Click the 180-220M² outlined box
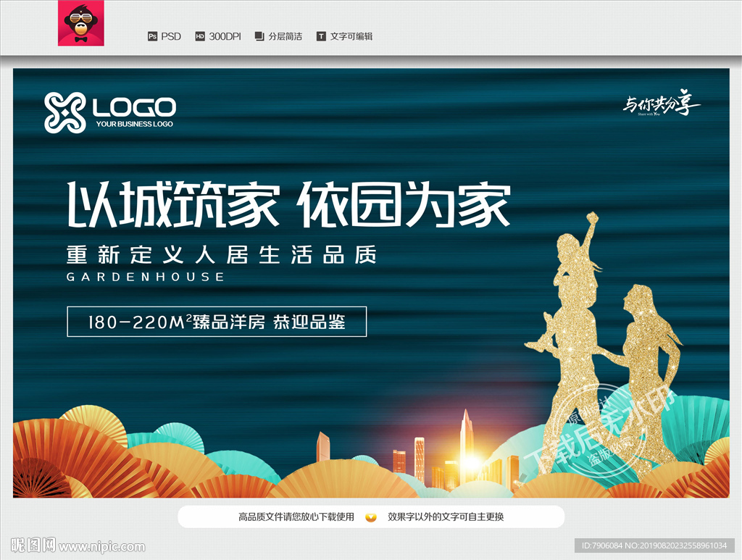Screen dimensions: 742x560 point(217,322)
